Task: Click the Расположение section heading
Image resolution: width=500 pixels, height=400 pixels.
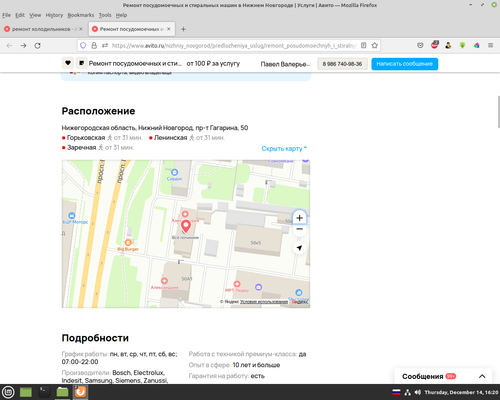Action: pos(98,111)
